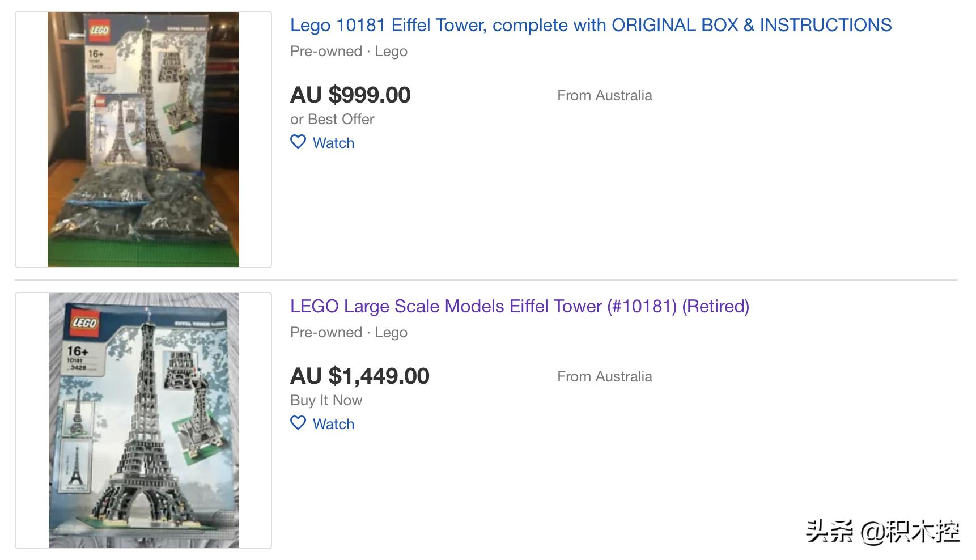The width and height of the screenshot is (976, 560).
Task: Click the heart icon on the AU $1,449.00 listing
Action: tap(298, 423)
